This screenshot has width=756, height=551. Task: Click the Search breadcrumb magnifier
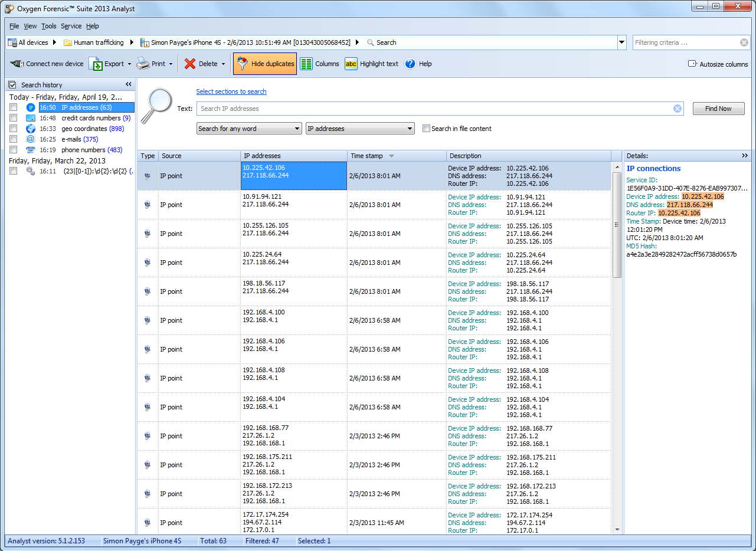coord(371,42)
